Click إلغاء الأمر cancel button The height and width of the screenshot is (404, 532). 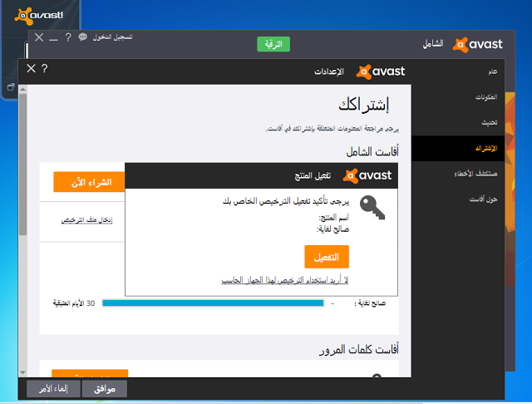click(53, 389)
